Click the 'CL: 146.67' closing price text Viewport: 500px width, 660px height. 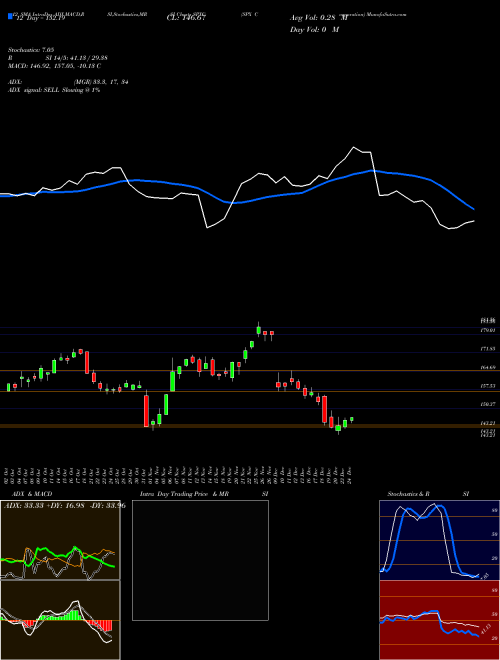coord(186,18)
